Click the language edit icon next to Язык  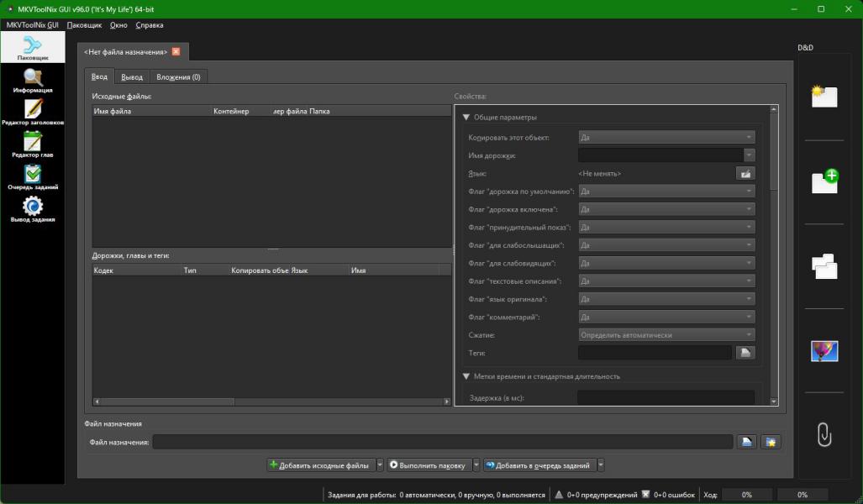pyautogui.click(x=745, y=173)
